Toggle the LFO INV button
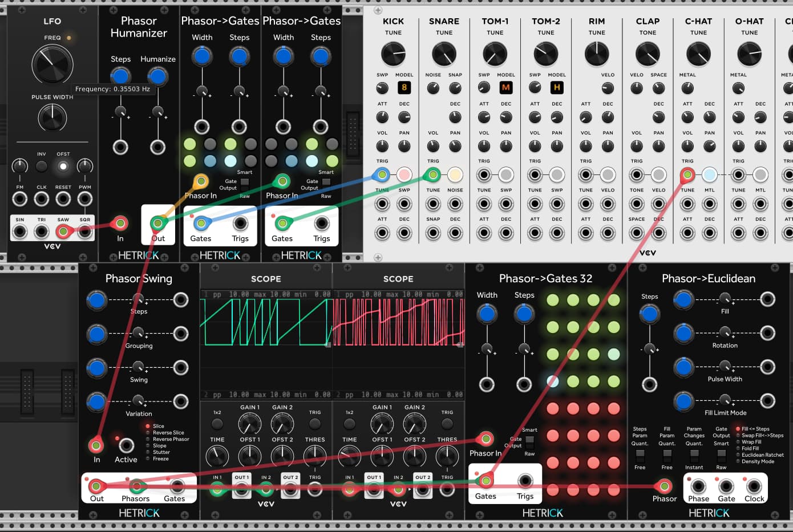This screenshot has width=793, height=532. pyautogui.click(x=42, y=166)
